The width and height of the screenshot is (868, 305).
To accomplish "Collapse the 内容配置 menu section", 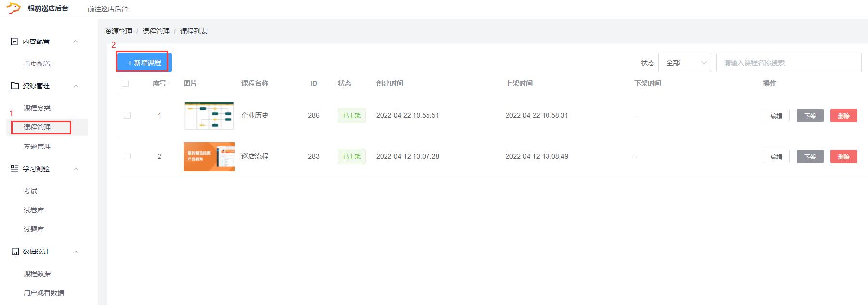I will [76, 42].
